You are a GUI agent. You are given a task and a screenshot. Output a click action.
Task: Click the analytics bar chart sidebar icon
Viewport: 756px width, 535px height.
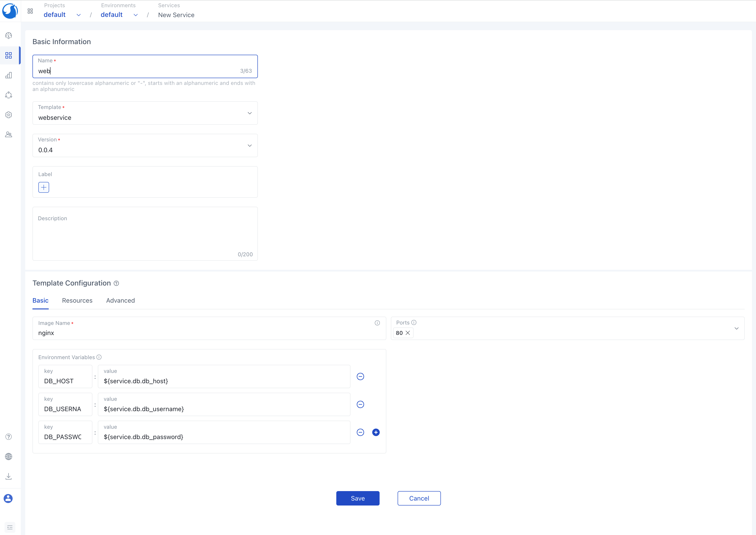pyautogui.click(x=9, y=75)
